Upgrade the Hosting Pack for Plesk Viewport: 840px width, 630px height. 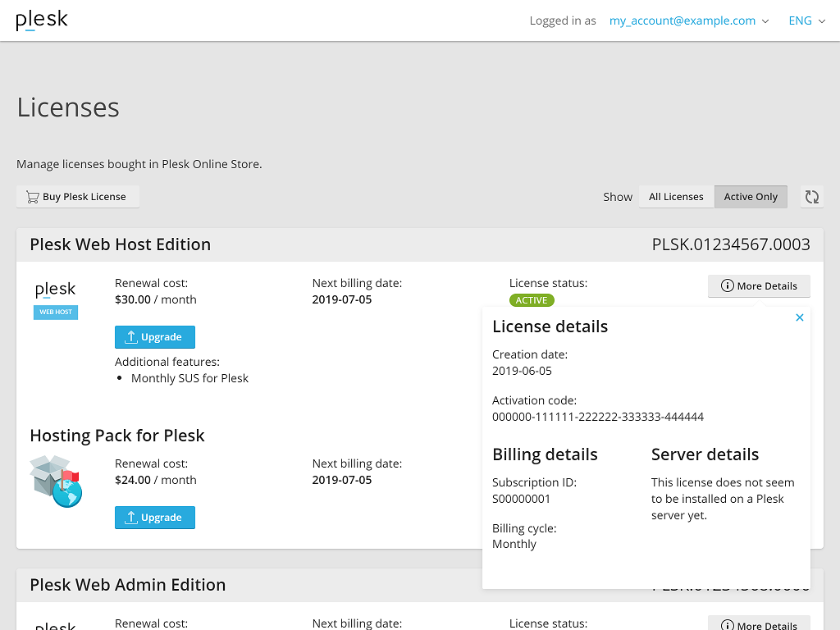[x=155, y=518]
